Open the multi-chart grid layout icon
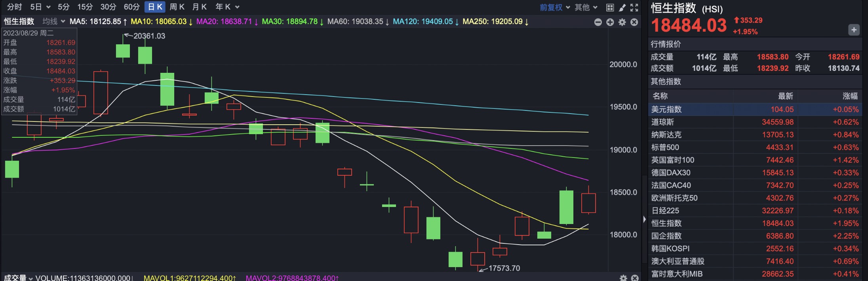 tap(610, 8)
